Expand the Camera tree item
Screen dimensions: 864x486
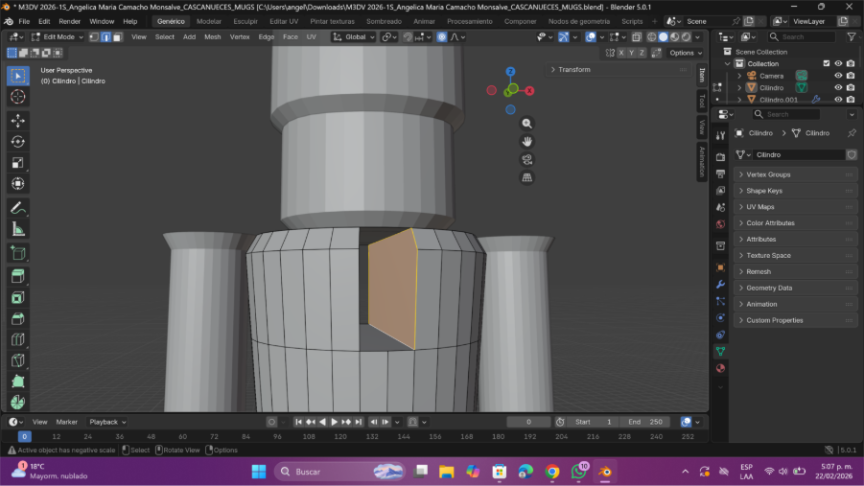(x=739, y=76)
